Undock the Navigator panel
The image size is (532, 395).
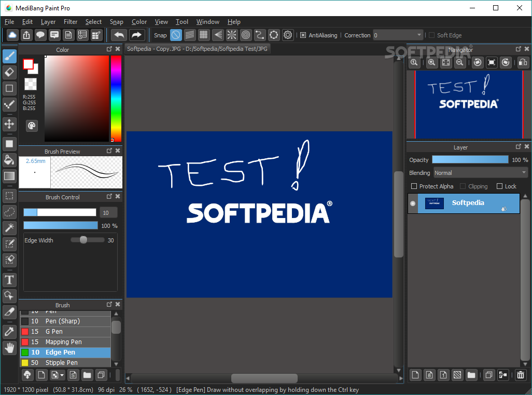click(519, 49)
